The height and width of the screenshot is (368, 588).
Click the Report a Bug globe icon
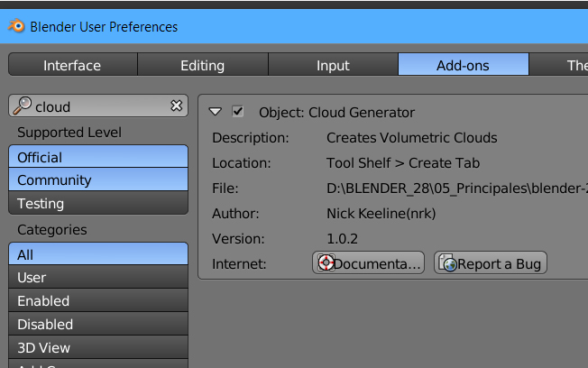coord(447,263)
